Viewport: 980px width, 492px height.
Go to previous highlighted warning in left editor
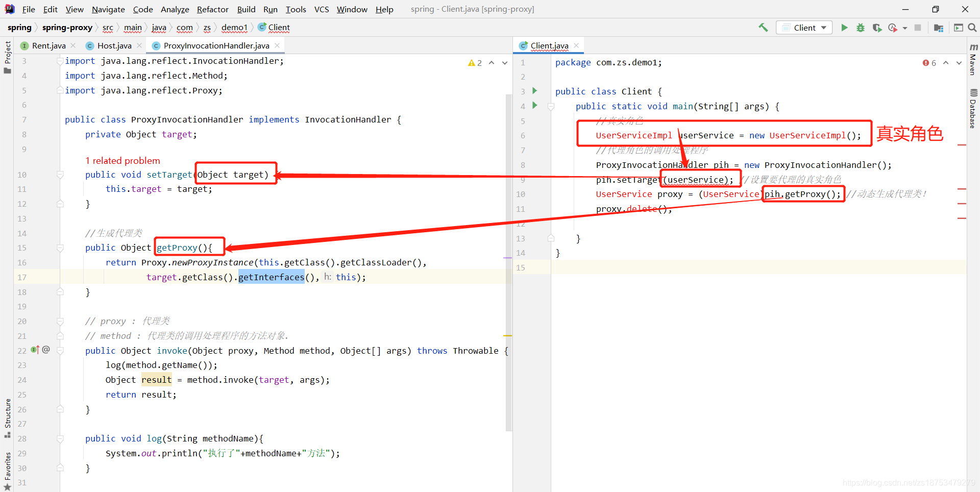coord(492,63)
